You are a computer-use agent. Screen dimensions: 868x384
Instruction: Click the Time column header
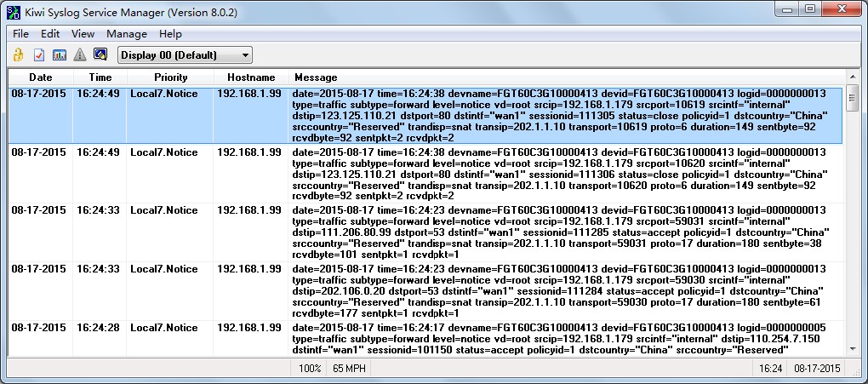pyautogui.click(x=100, y=77)
